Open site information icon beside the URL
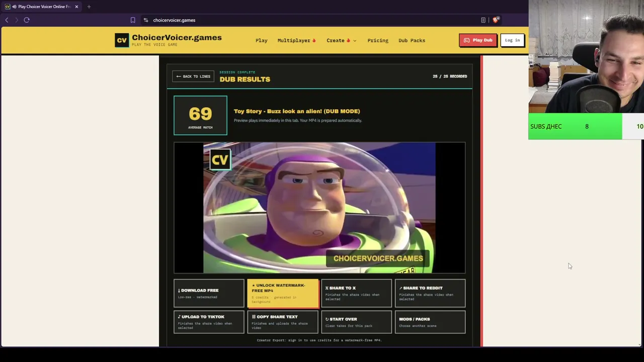This screenshot has height=362, width=644. tap(146, 20)
